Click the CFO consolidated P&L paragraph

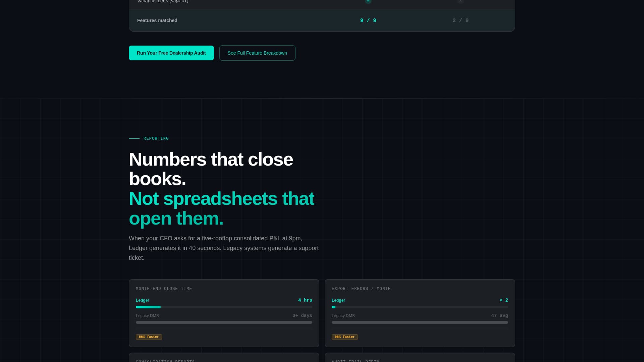coord(224,248)
